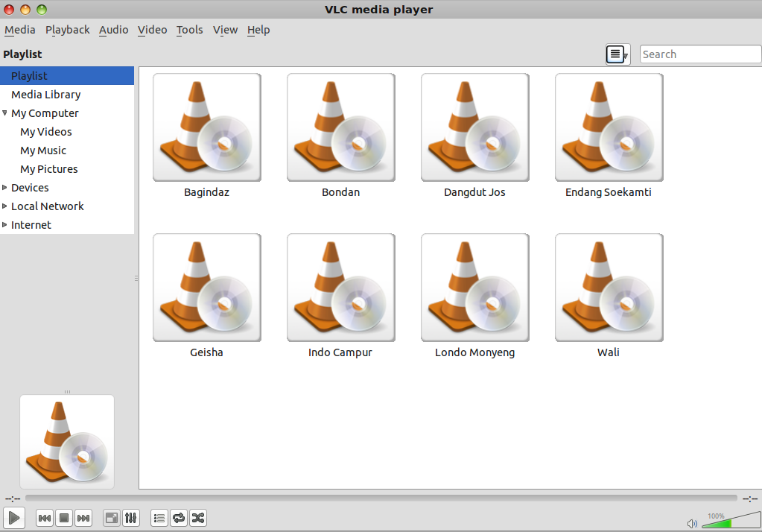Toggle the playlist view button

point(159,518)
